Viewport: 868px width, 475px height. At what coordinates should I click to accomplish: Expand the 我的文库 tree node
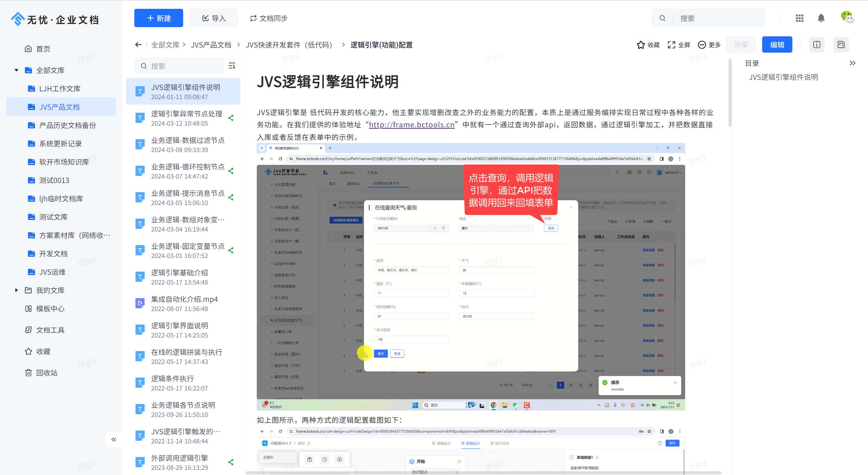click(16, 290)
